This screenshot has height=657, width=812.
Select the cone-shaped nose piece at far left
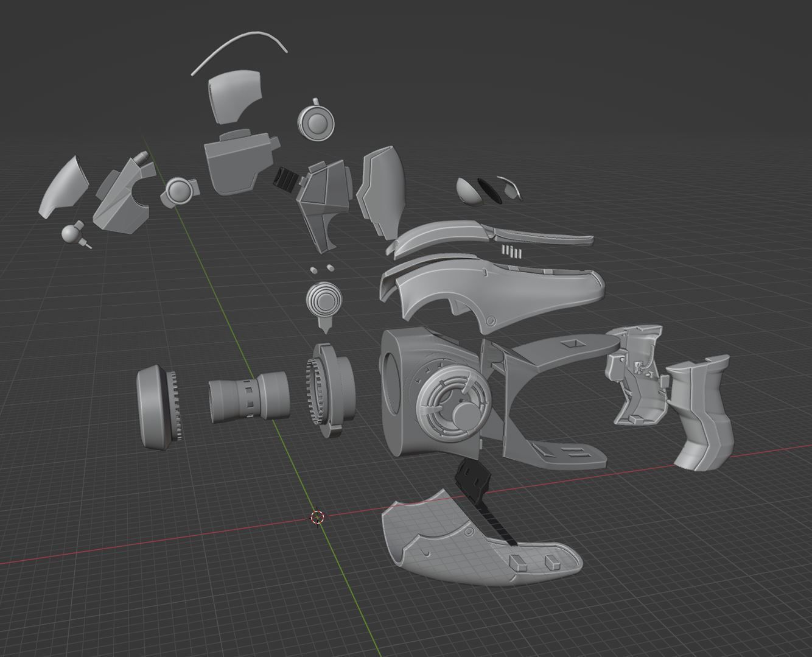pyautogui.click(x=64, y=186)
